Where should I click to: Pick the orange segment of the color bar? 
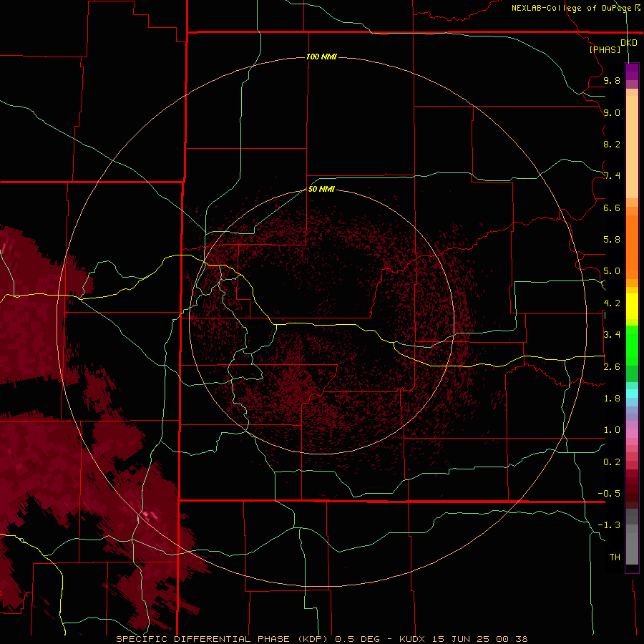click(x=632, y=246)
